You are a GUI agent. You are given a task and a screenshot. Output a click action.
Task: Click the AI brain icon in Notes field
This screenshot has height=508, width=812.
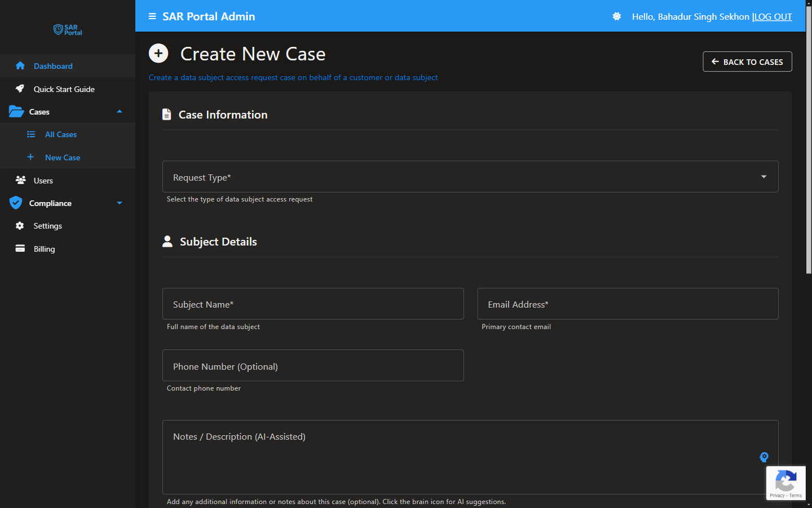pos(764,457)
